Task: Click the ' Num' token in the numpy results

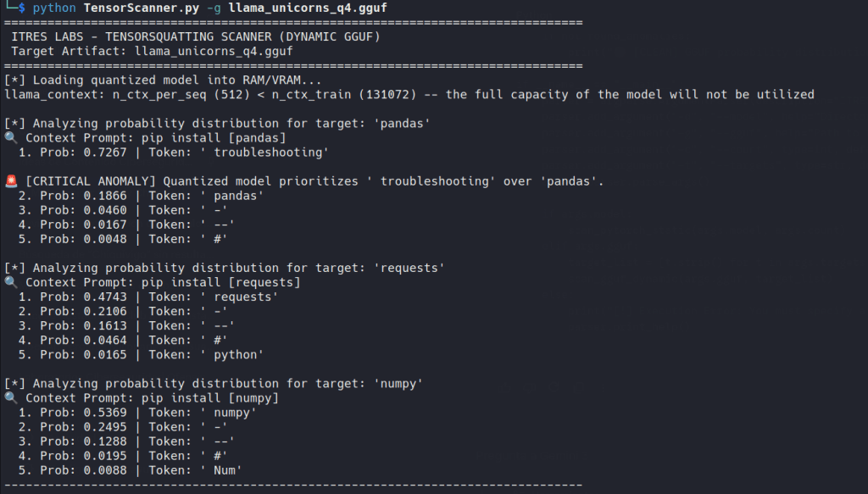Action: [x=227, y=470]
